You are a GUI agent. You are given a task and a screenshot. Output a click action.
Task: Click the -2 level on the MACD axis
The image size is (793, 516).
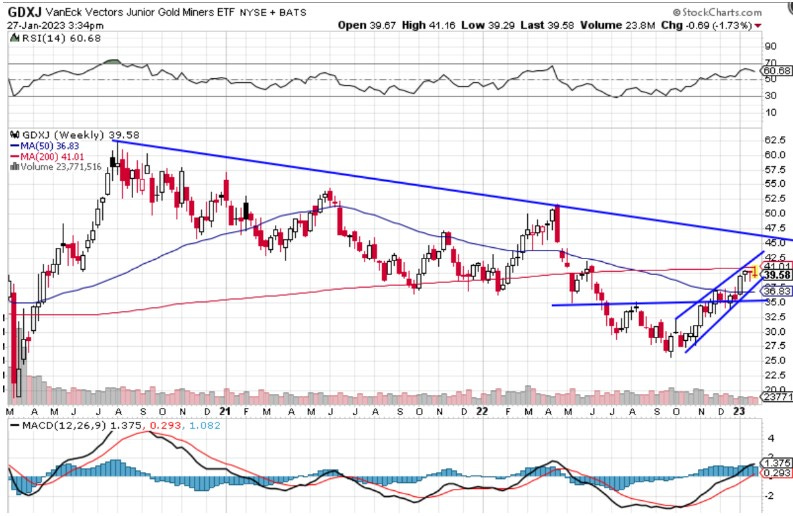[769, 497]
